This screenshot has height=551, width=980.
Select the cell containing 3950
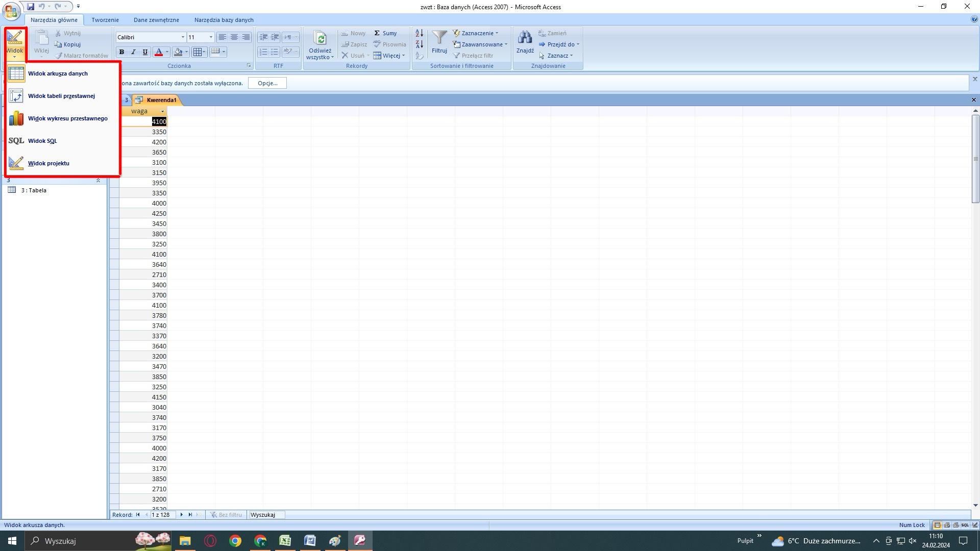143,183
